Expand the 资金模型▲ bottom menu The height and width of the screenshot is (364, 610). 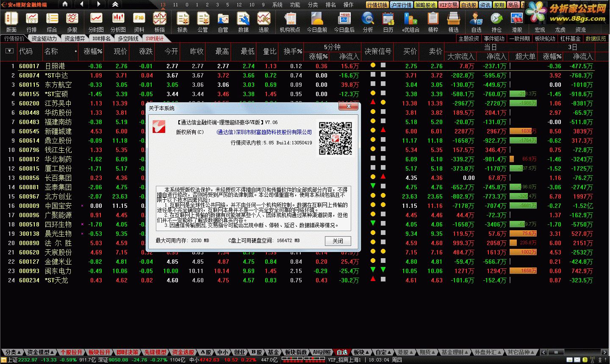click(41, 352)
